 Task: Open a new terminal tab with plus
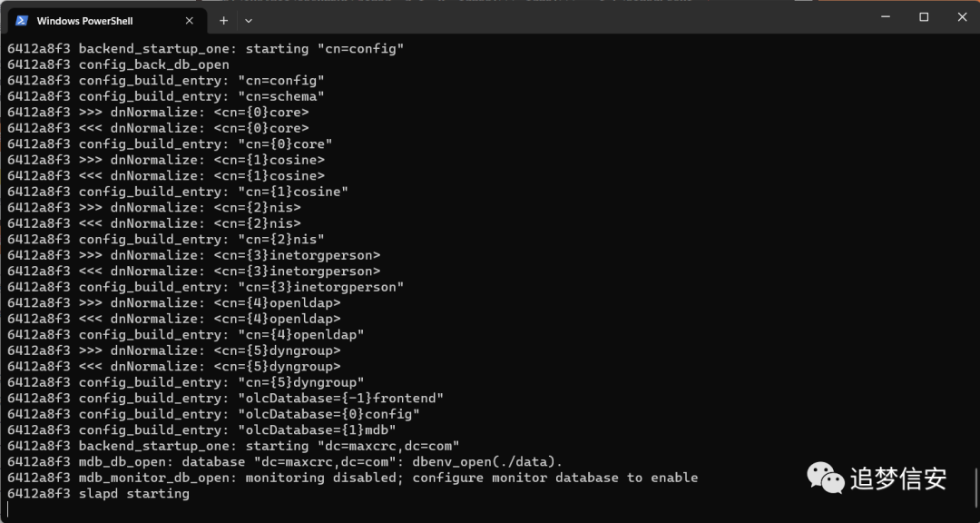[x=224, y=21]
